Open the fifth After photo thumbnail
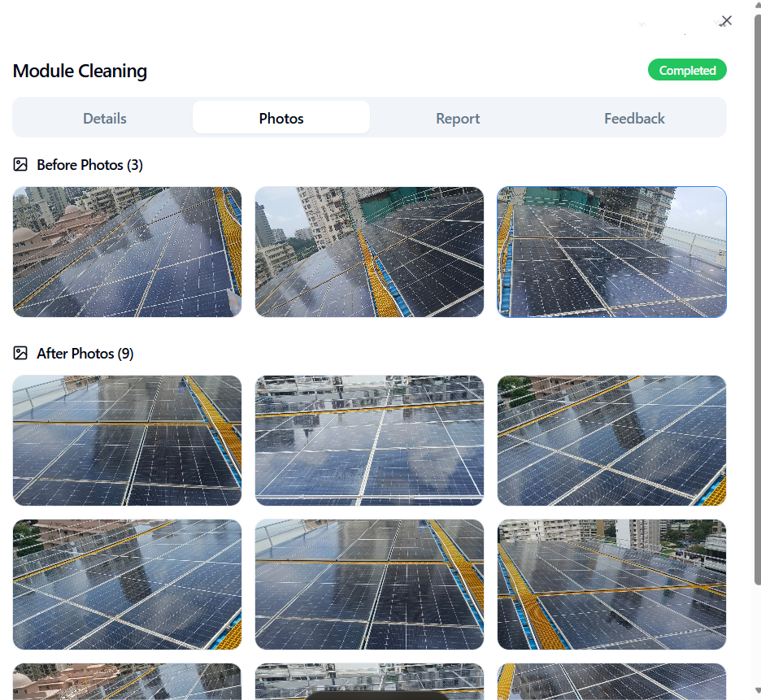This screenshot has width=761, height=700. [x=369, y=585]
